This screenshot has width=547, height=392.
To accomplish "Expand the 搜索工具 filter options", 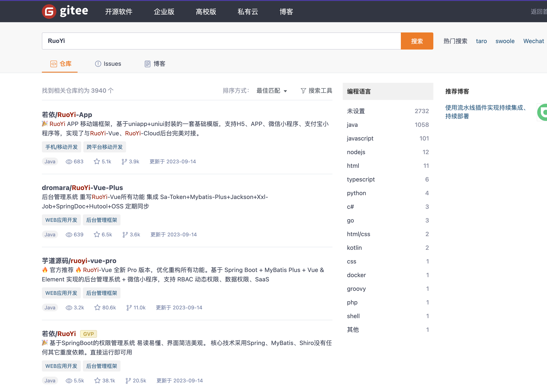I will (x=316, y=91).
